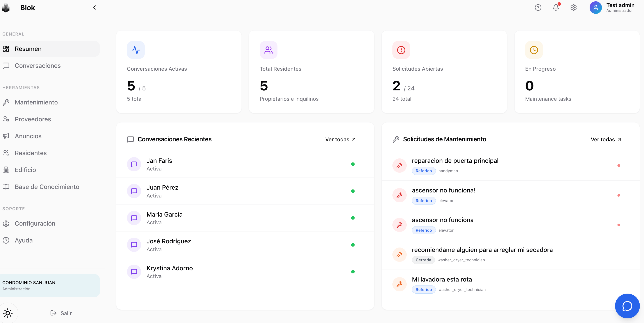Screen dimensions: 644x323
Task: Open the floating chat bubble button
Action: click(x=627, y=305)
